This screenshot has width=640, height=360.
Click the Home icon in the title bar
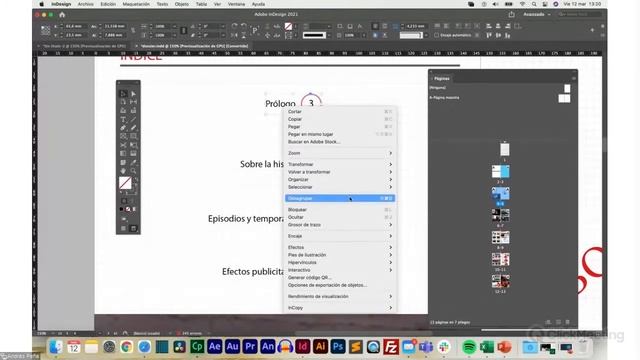(62, 15)
